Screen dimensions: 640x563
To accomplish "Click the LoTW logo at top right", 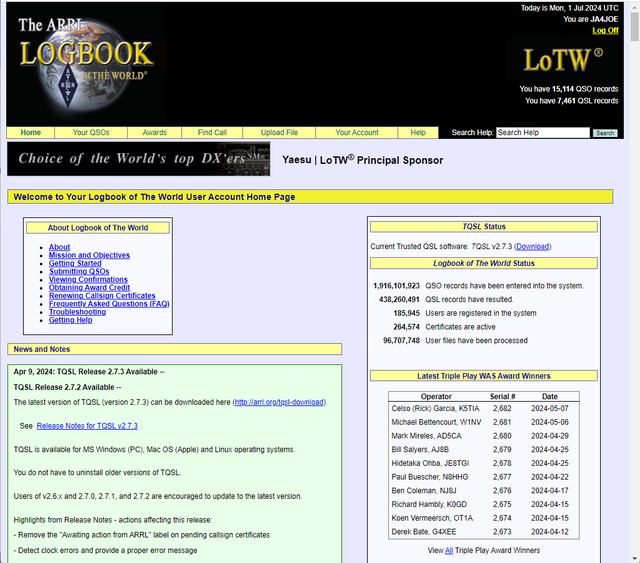I will coord(563,60).
